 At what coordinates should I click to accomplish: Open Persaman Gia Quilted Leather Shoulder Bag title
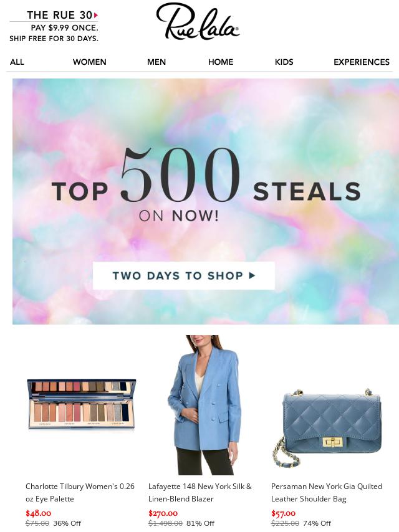coord(326,492)
